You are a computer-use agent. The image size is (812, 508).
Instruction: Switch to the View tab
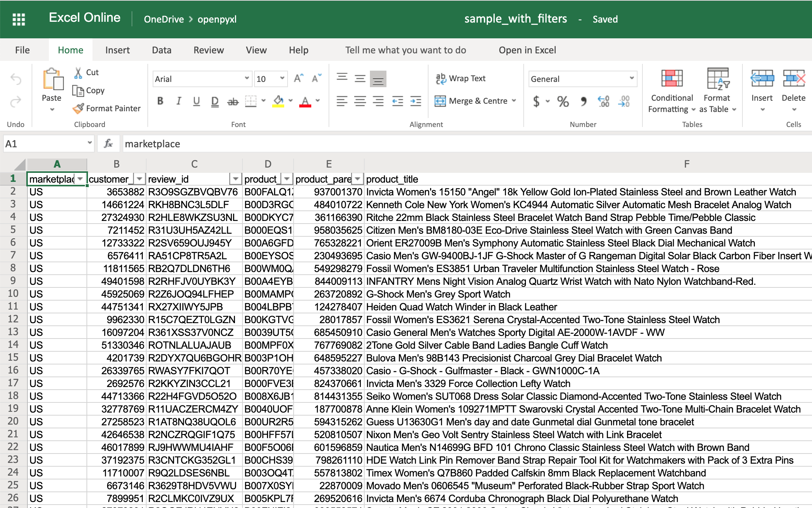click(x=256, y=50)
